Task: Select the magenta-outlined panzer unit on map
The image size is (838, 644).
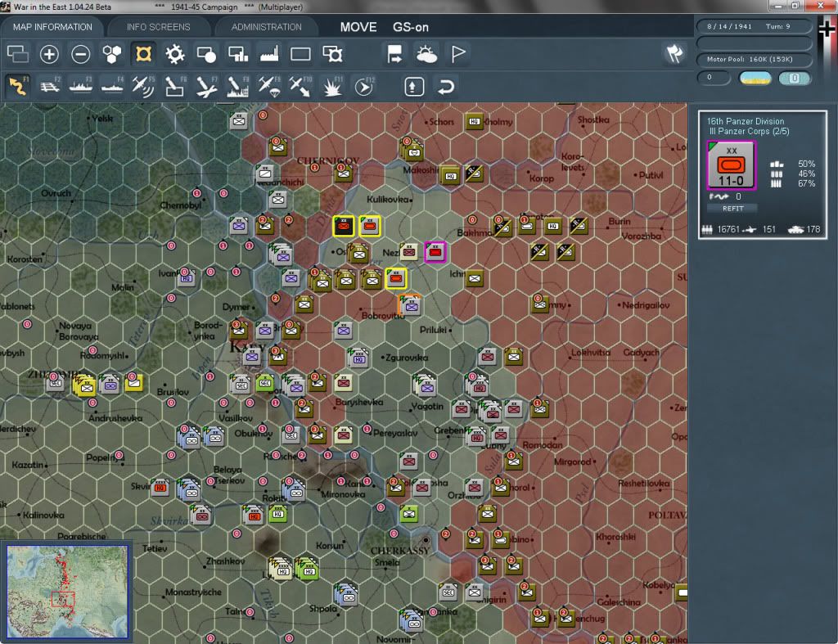Action: coord(435,252)
